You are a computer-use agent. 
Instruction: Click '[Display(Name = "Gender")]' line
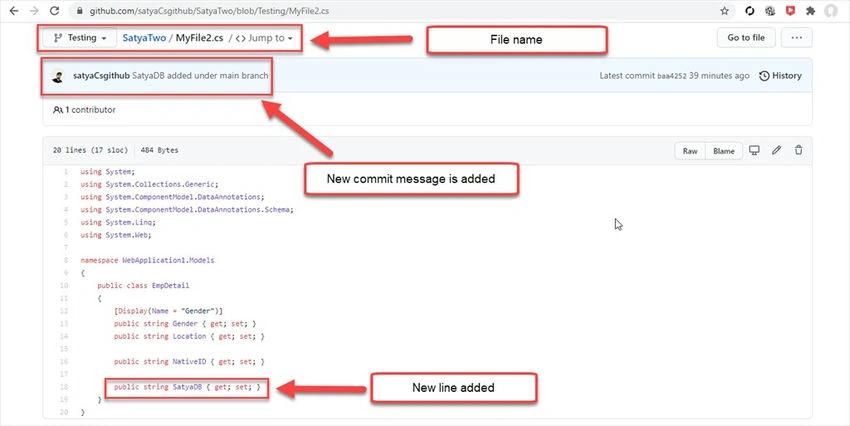click(x=168, y=311)
